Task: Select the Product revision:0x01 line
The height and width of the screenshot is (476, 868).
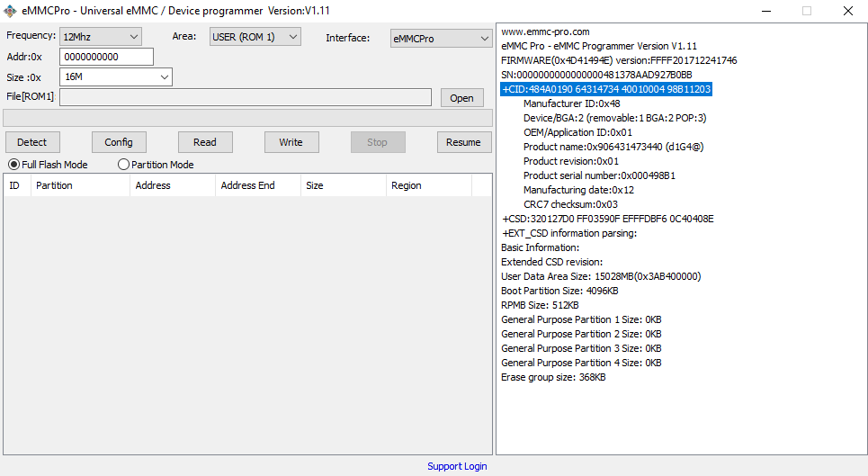Action: point(571,161)
